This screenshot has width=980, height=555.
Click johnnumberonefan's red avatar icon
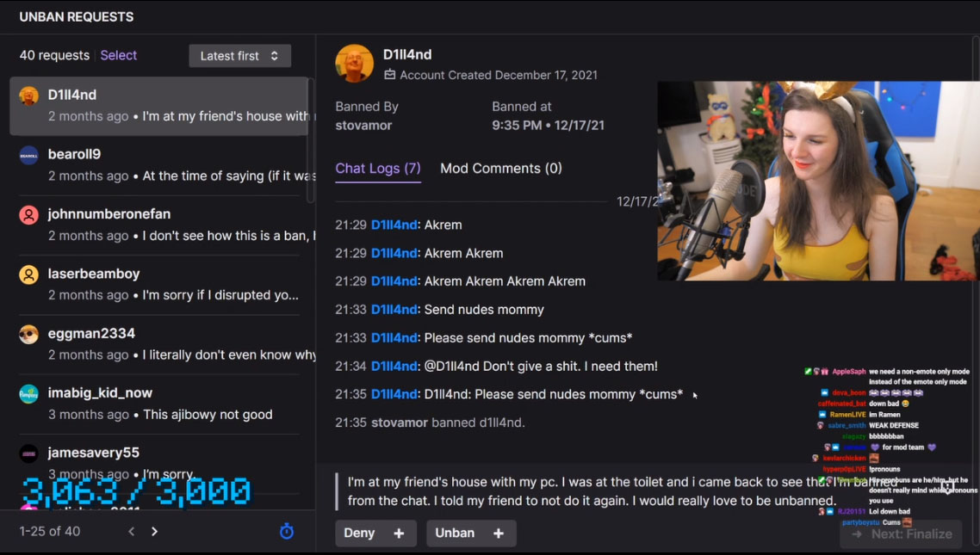point(28,215)
